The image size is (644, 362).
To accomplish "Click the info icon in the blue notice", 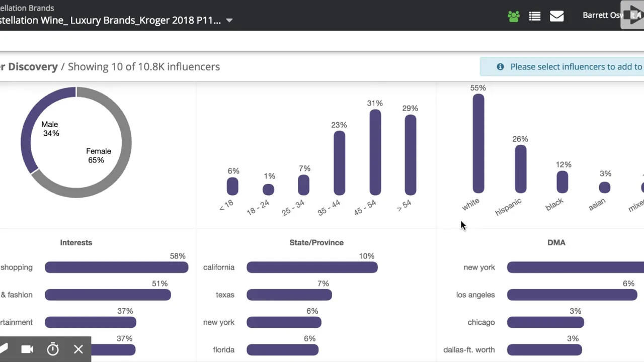I will pos(500,66).
